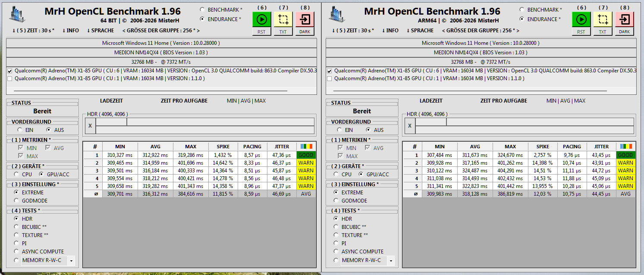The width and height of the screenshot is (644, 275).
Task: Select ENDURANCE mode in ARM64 window
Action: tap(522, 19)
